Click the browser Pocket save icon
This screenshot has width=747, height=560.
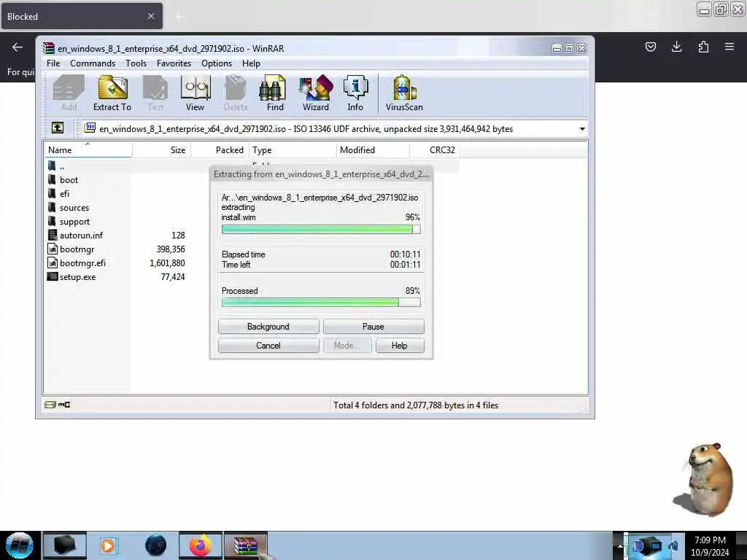pyautogui.click(x=650, y=47)
